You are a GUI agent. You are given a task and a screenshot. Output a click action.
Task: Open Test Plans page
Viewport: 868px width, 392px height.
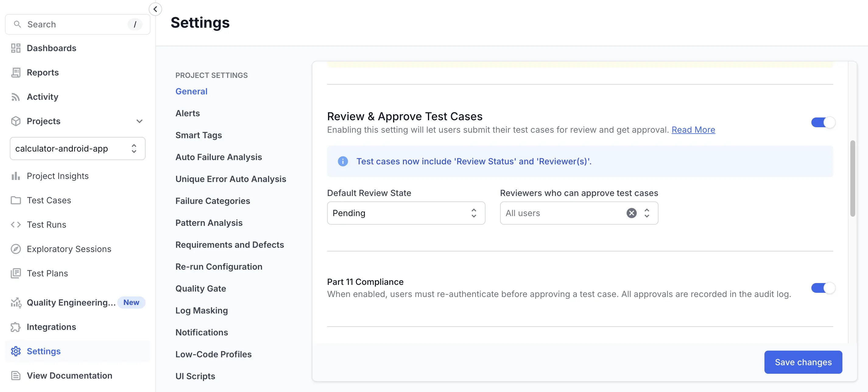(x=48, y=273)
